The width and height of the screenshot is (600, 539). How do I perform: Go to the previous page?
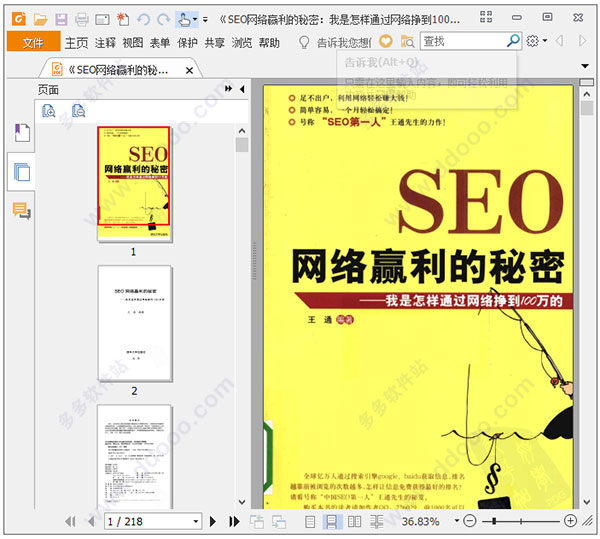tap(91, 521)
